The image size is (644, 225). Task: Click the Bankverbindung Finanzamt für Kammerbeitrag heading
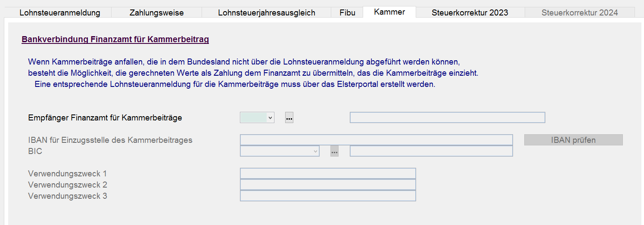(x=115, y=40)
